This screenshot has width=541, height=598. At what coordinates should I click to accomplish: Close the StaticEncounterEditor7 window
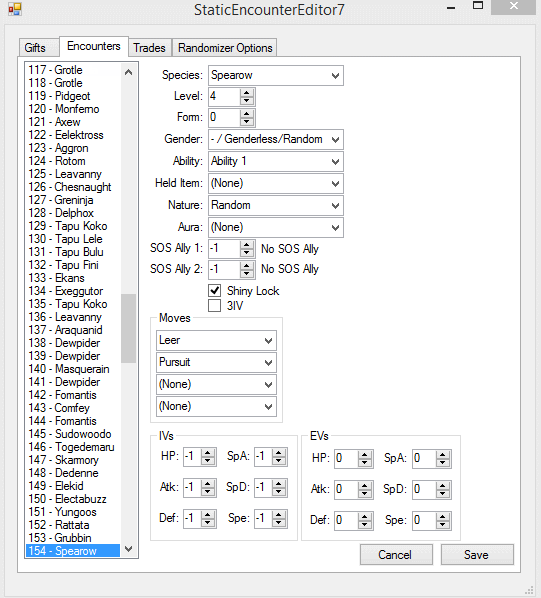pyautogui.click(x=514, y=6)
